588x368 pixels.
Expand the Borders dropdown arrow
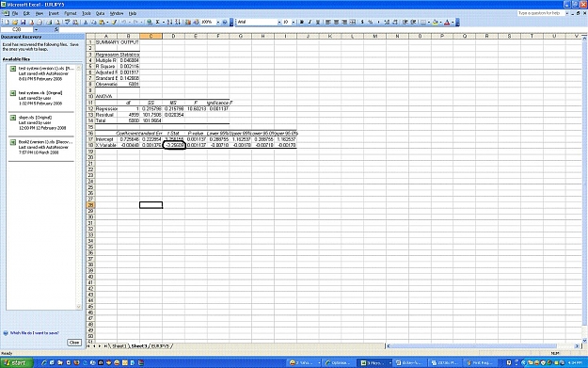[x=429, y=23]
